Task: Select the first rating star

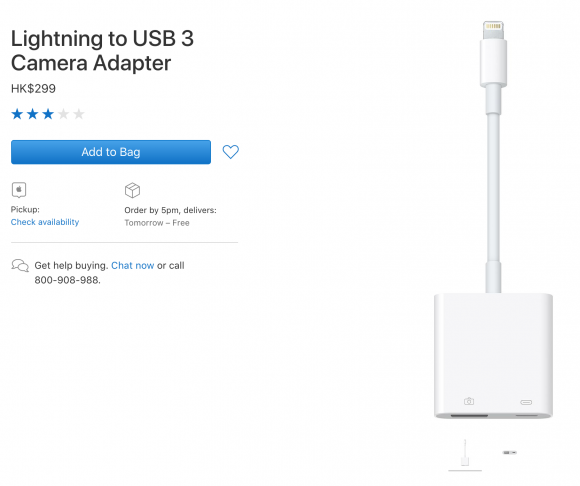Action: [x=17, y=114]
